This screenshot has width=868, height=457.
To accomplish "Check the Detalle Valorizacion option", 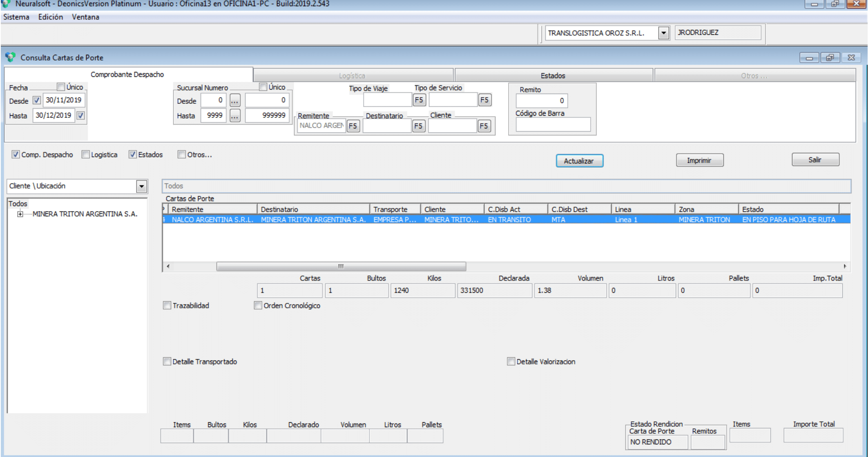I will (511, 361).
